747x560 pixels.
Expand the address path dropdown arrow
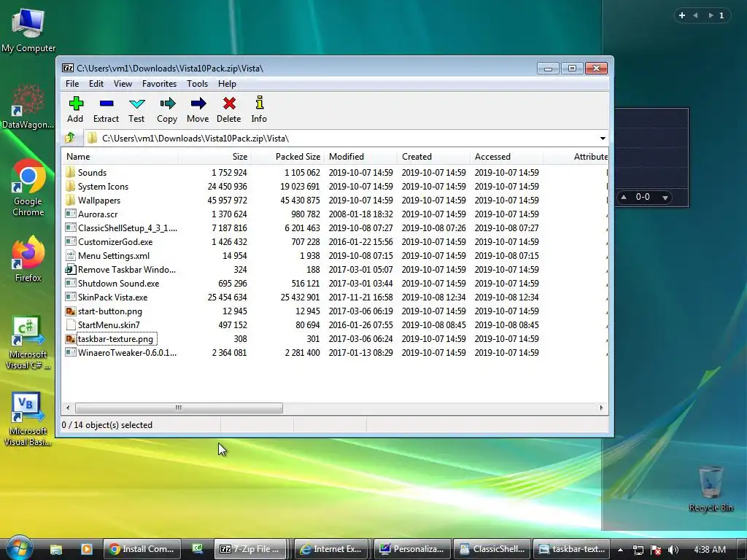click(603, 138)
